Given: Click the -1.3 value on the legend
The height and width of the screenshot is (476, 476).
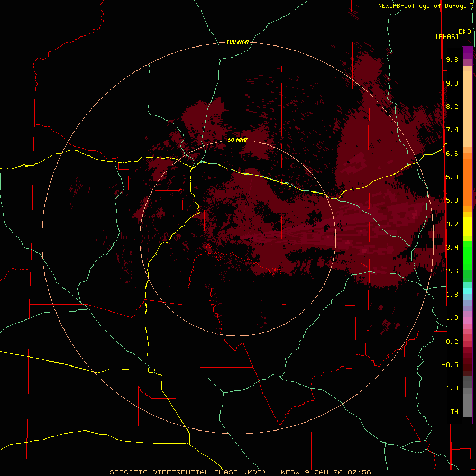Looking at the screenshot, I should [x=450, y=388].
